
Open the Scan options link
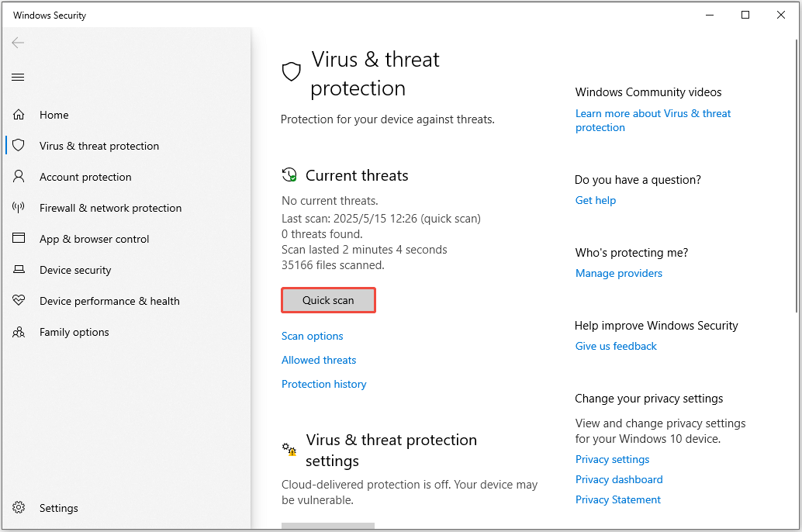click(312, 336)
